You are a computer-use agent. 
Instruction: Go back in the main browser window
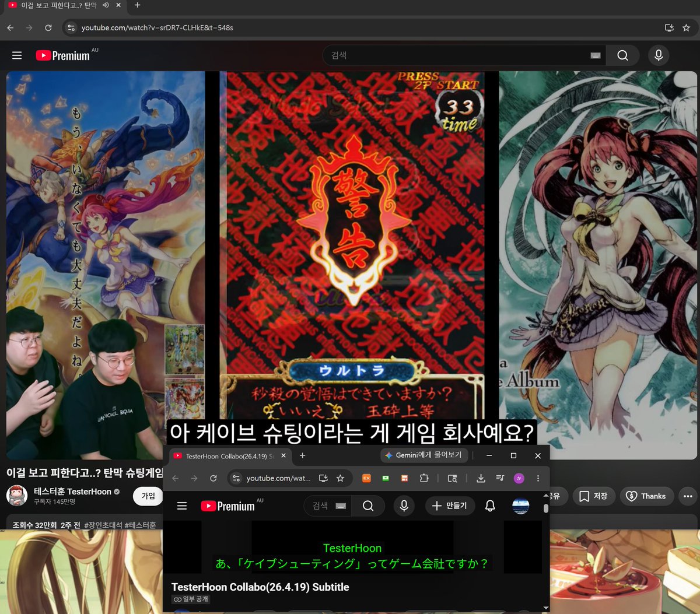pyautogui.click(x=10, y=27)
